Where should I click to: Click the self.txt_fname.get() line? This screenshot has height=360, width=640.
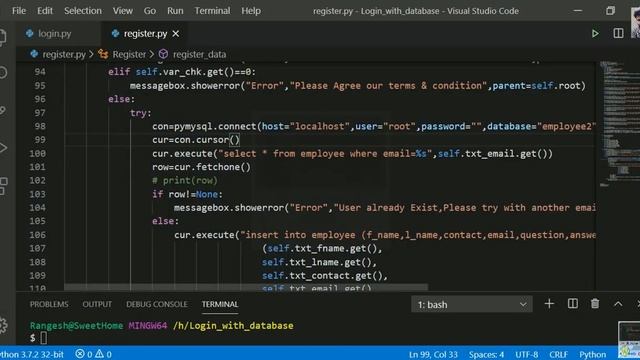[x=322, y=248]
